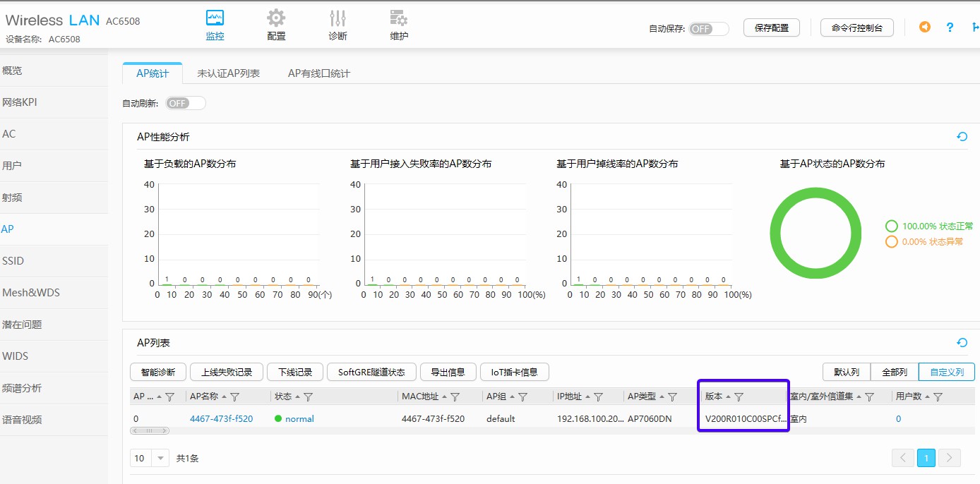Open the 命令行控制台 console button
The height and width of the screenshot is (484, 980).
857,28
